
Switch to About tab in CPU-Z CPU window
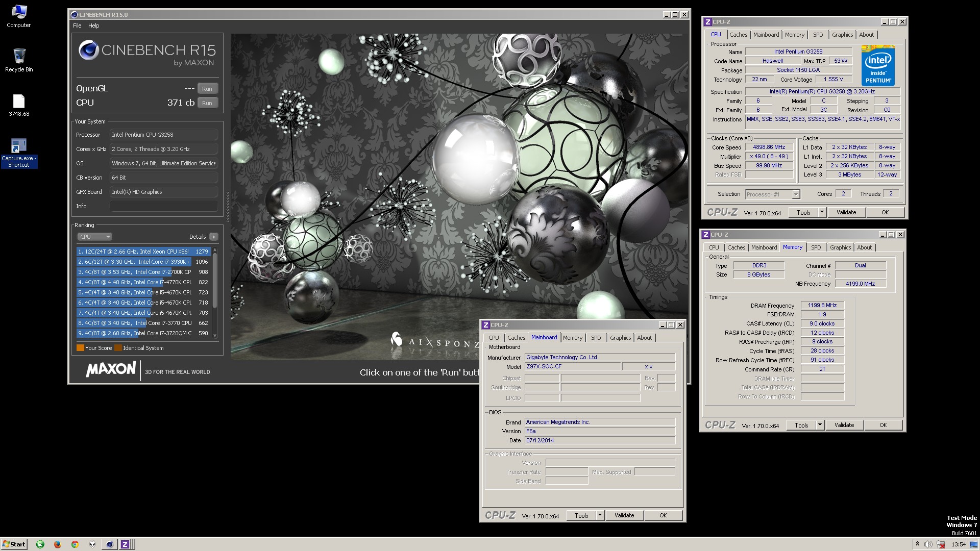(x=866, y=35)
